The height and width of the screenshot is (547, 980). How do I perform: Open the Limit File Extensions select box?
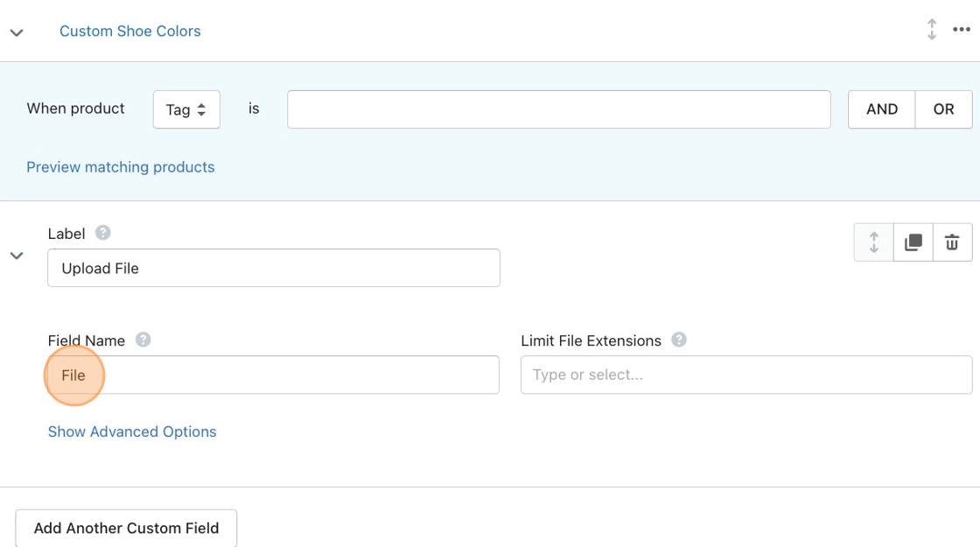(745, 375)
